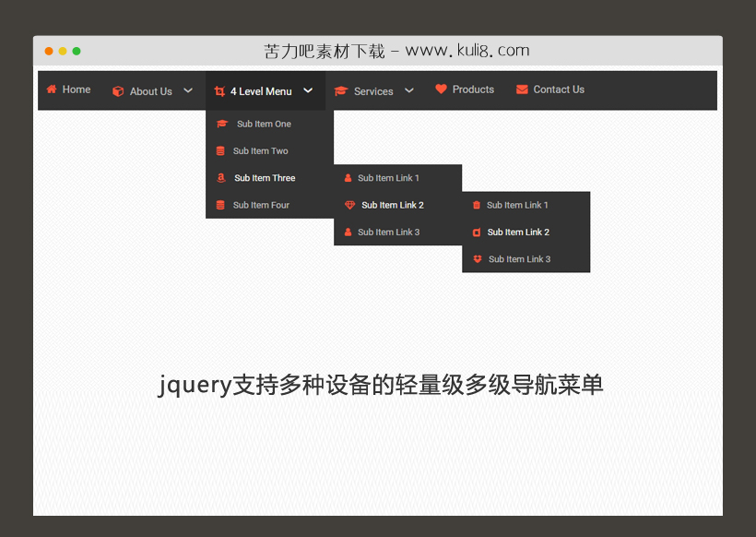Collapse the 4 Level Menu chevron
756x537 pixels.
pos(306,90)
